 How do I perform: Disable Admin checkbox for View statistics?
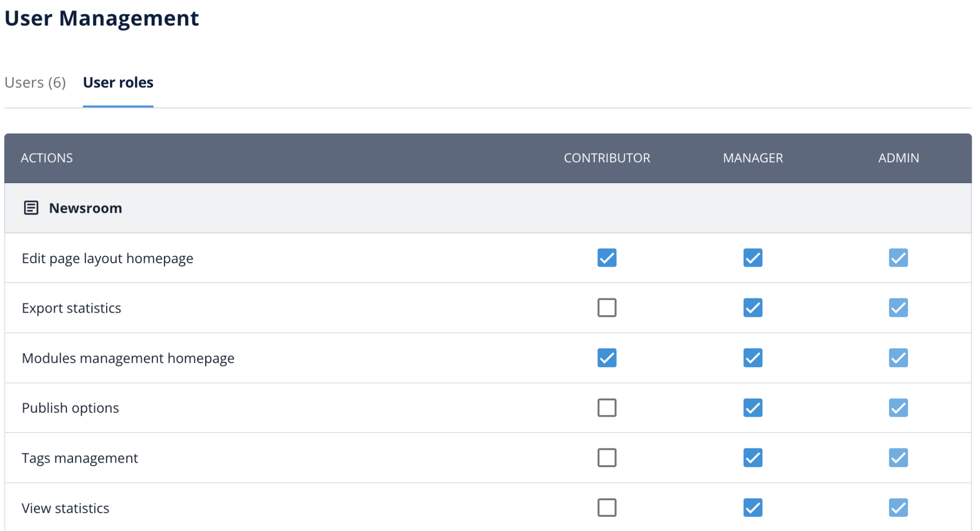point(898,508)
